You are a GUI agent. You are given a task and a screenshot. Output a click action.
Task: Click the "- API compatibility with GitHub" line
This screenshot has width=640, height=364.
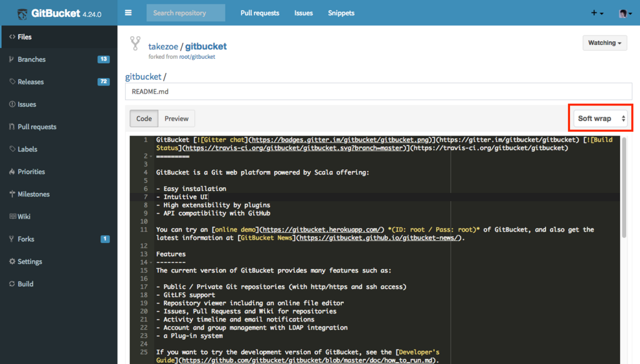(x=213, y=213)
